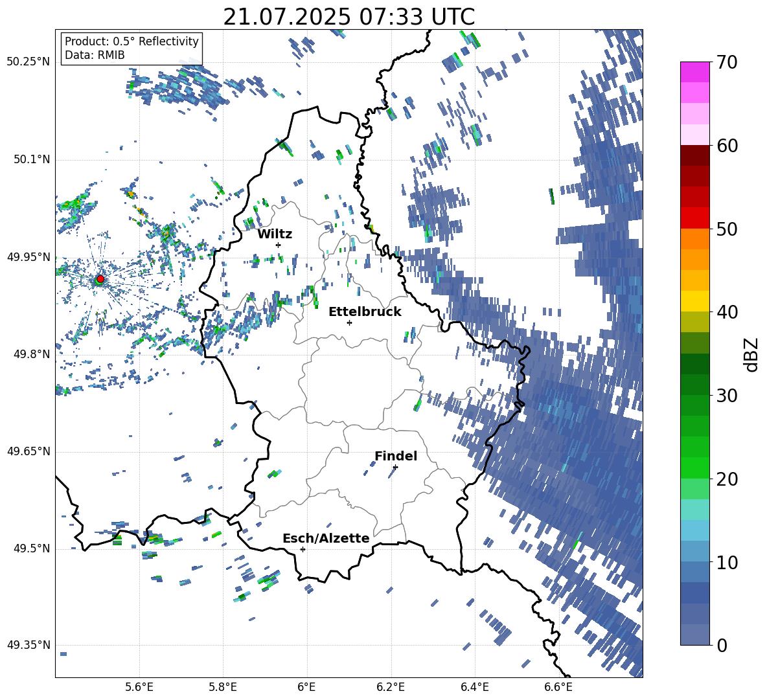
Task: Click the 6.6°E longitude label
Action: click(558, 688)
